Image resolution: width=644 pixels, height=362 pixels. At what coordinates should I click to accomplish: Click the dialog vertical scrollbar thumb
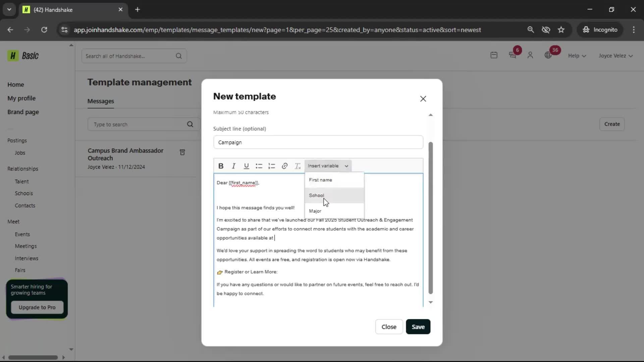click(x=431, y=218)
